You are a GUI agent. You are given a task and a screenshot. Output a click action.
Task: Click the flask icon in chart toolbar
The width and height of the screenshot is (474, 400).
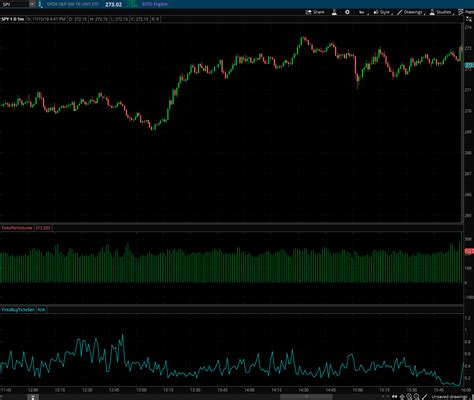[x=334, y=12]
